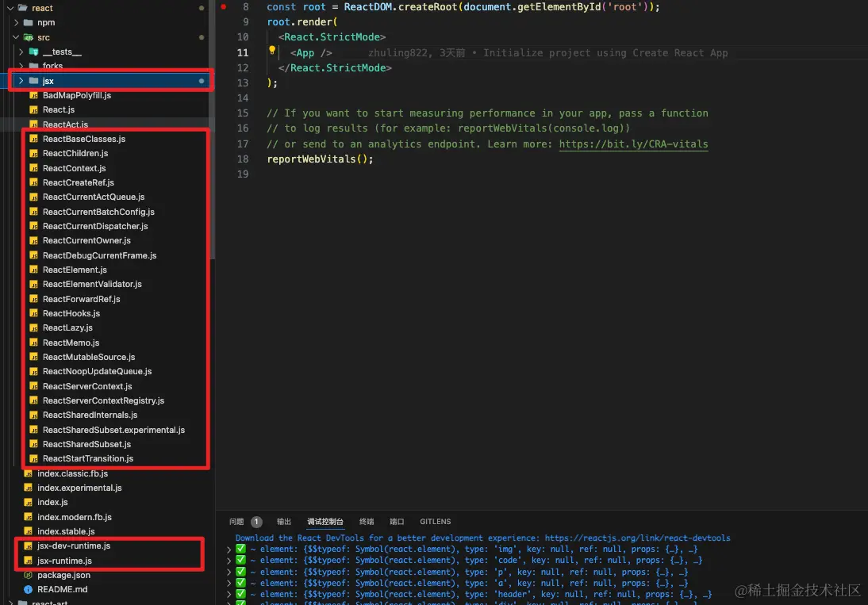Open ReactDebugCurrentFrame.js file
868x605 pixels.
(x=100, y=255)
